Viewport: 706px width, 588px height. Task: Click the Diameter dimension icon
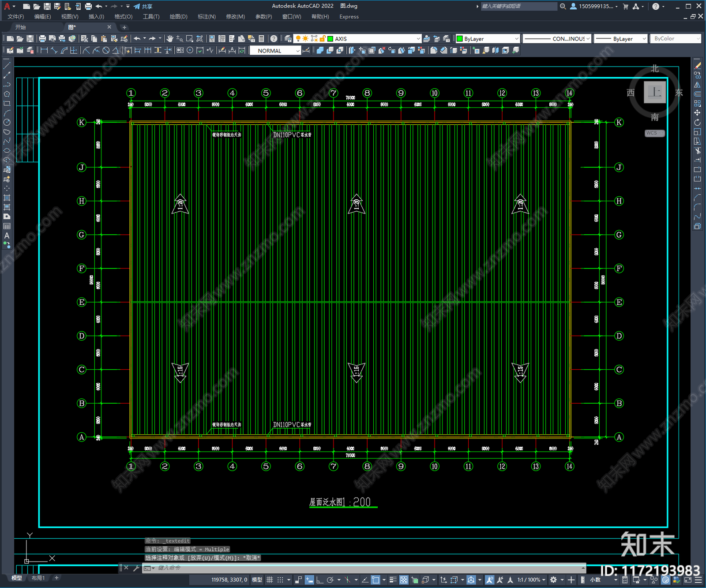click(x=106, y=50)
